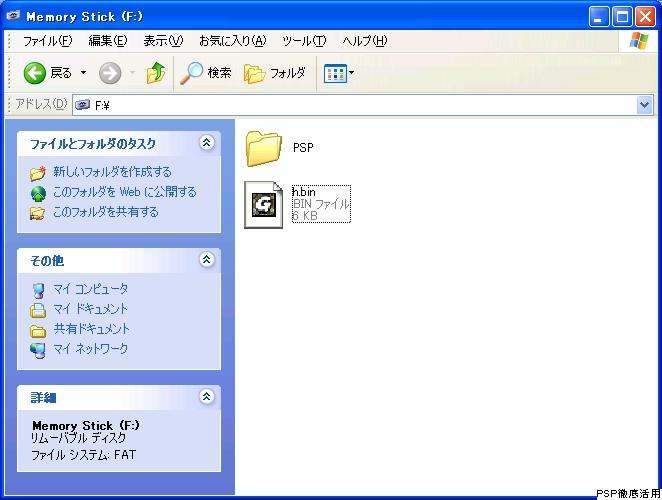
Task: Click the grayed Forward arrow button
Action: tap(110, 73)
